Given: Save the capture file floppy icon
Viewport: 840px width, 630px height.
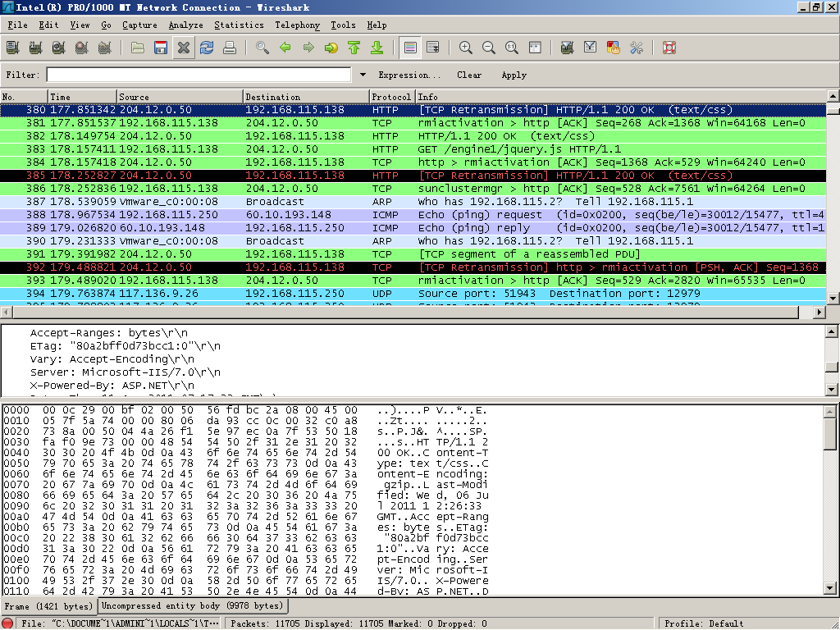Looking at the screenshot, I should pyautogui.click(x=161, y=48).
